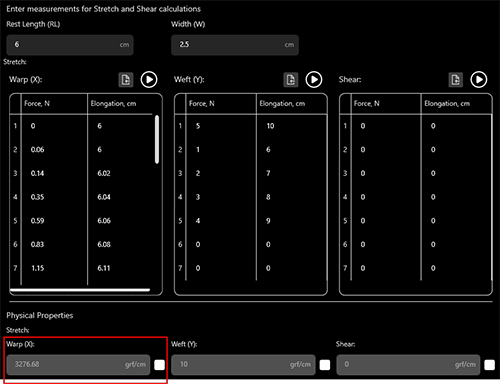Viewport: 500px width, 384px height.
Task: Run the Warp (X) stretch calculation
Action: [x=149, y=80]
